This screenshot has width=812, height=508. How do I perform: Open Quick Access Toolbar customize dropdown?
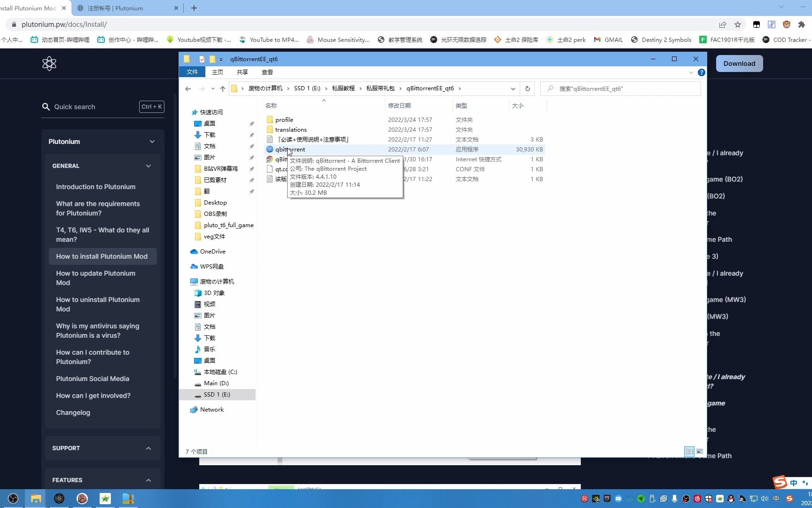(221, 59)
